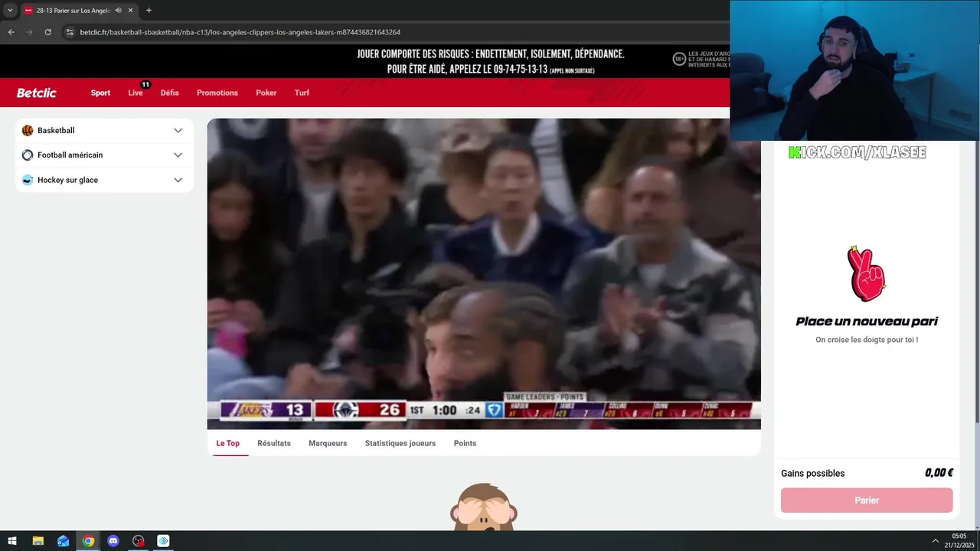Close the Betclic browser tab

point(131,11)
